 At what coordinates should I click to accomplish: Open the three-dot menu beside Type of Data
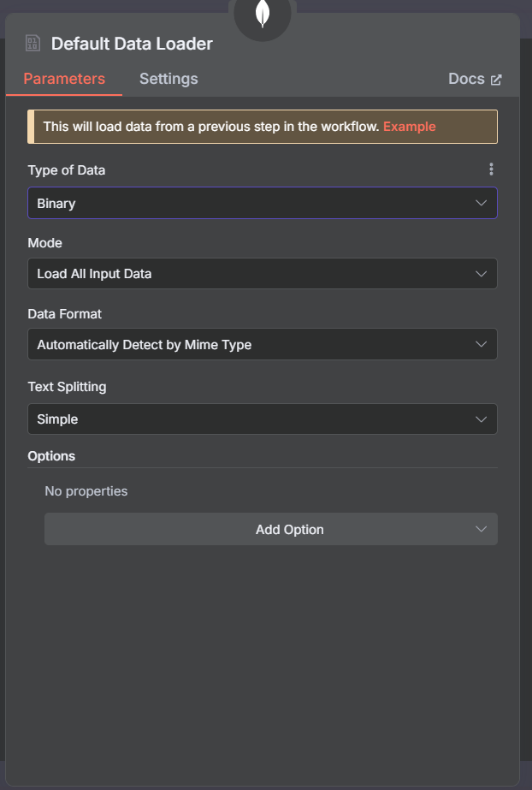491,169
